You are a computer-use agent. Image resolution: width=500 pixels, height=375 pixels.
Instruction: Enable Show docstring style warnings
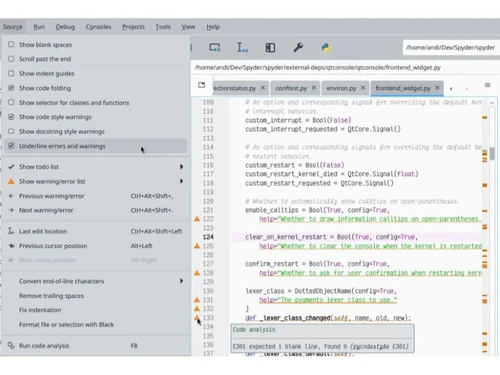click(11, 131)
